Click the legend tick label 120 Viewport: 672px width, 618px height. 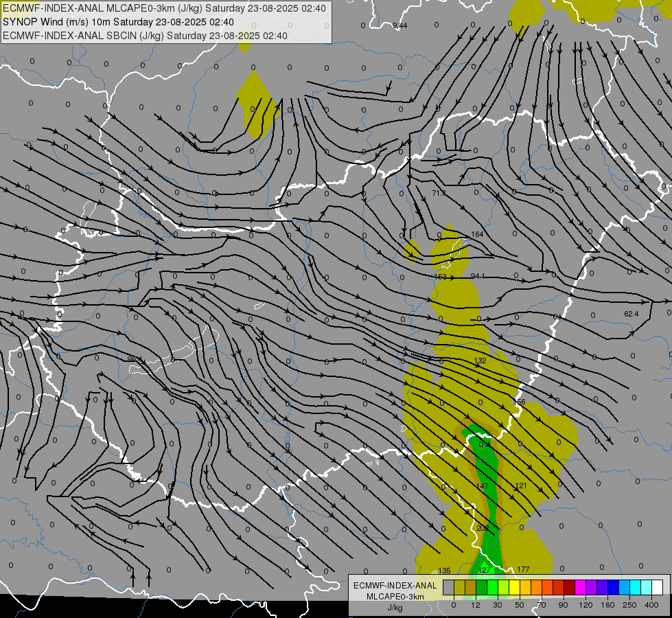pyautogui.click(x=586, y=605)
